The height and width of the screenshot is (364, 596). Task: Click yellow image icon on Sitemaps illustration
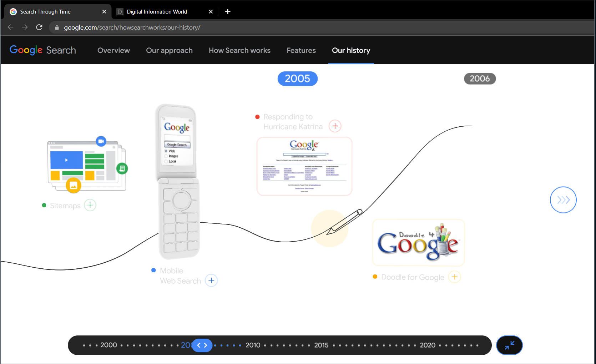74,186
